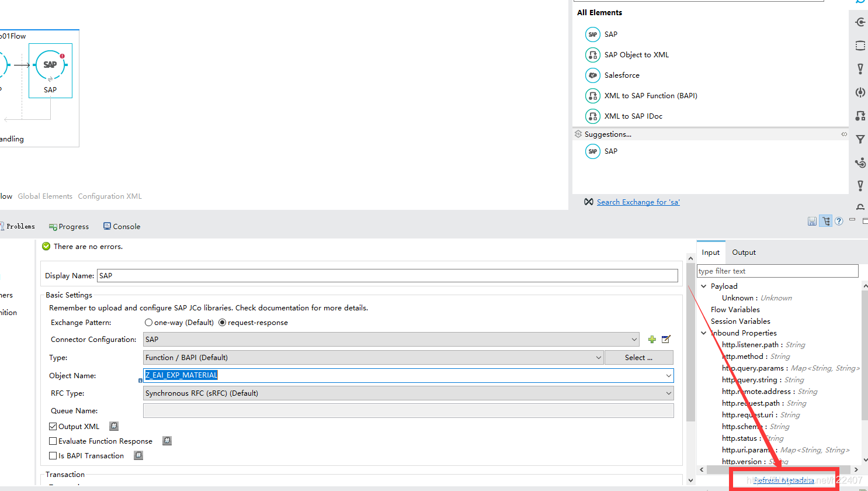Select http.status property row
Image resolution: width=868 pixels, height=491 pixels.
(753, 438)
